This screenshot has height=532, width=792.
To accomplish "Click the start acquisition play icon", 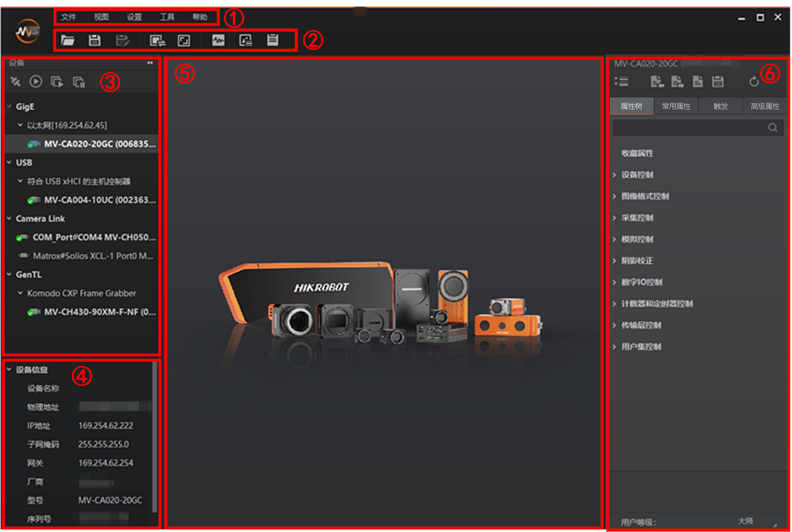I will click(x=36, y=82).
